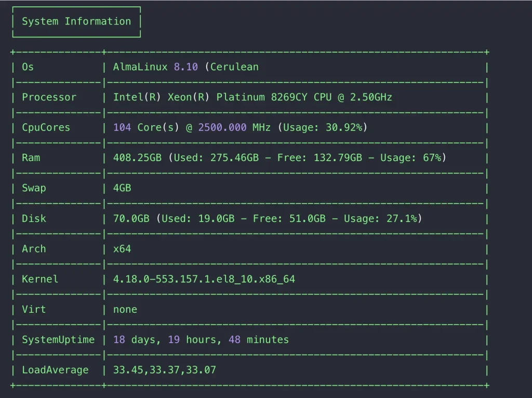Select the 'SystemUptime' row label

click(58, 340)
